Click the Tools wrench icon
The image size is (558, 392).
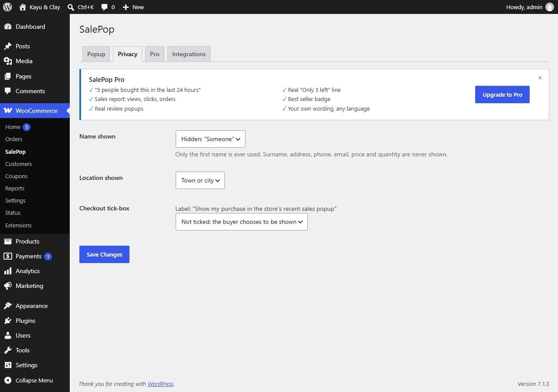[8, 350]
